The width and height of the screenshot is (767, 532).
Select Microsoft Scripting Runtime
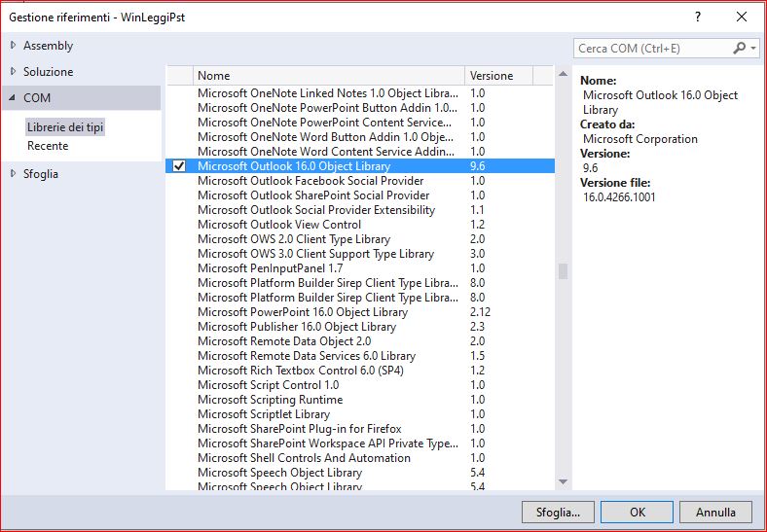coord(360,400)
